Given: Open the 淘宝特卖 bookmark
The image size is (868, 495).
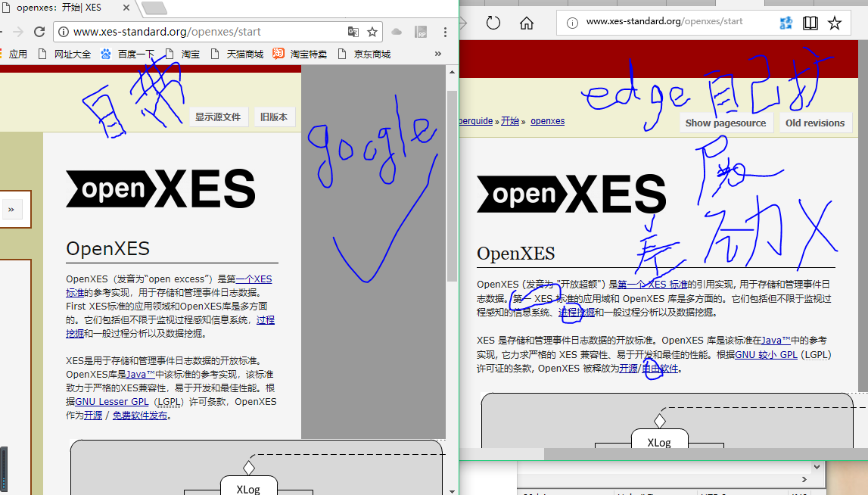Looking at the screenshot, I should tap(300, 54).
